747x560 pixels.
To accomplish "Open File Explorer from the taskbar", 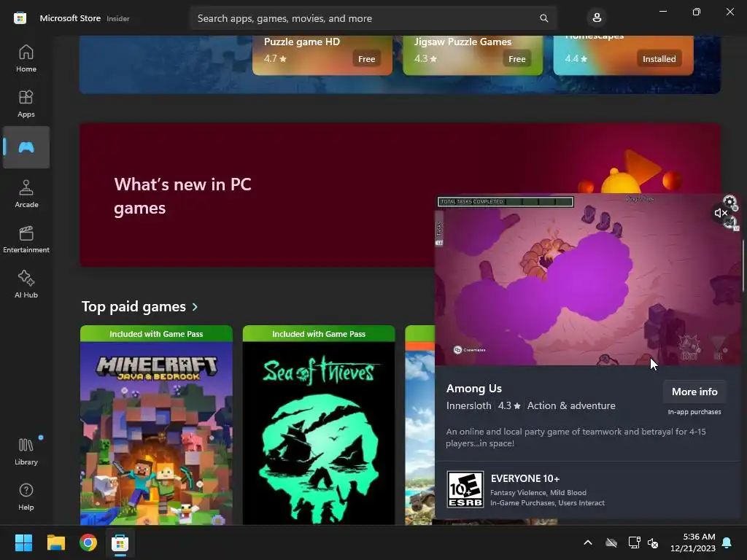I will click(x=55, y=542).
